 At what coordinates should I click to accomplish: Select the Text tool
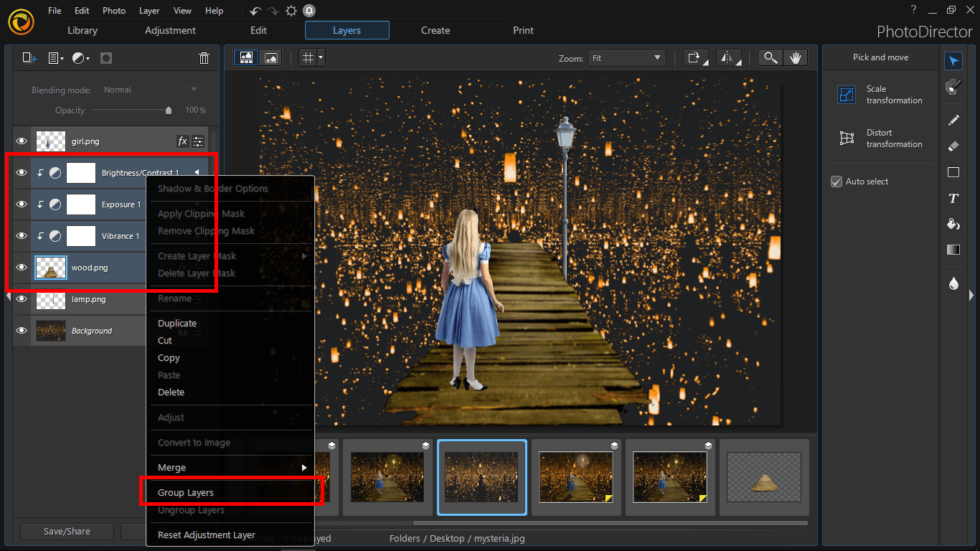pyautogui.click(x=953, y=198)
